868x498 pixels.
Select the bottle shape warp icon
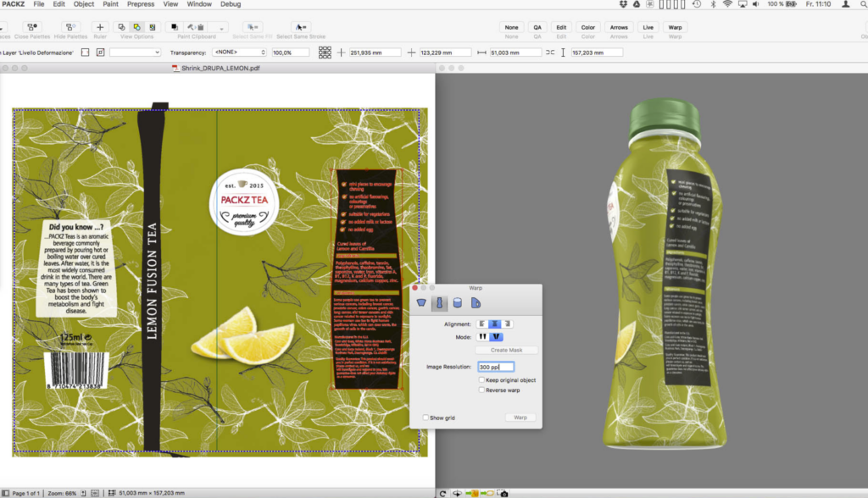tap(440, 303)
